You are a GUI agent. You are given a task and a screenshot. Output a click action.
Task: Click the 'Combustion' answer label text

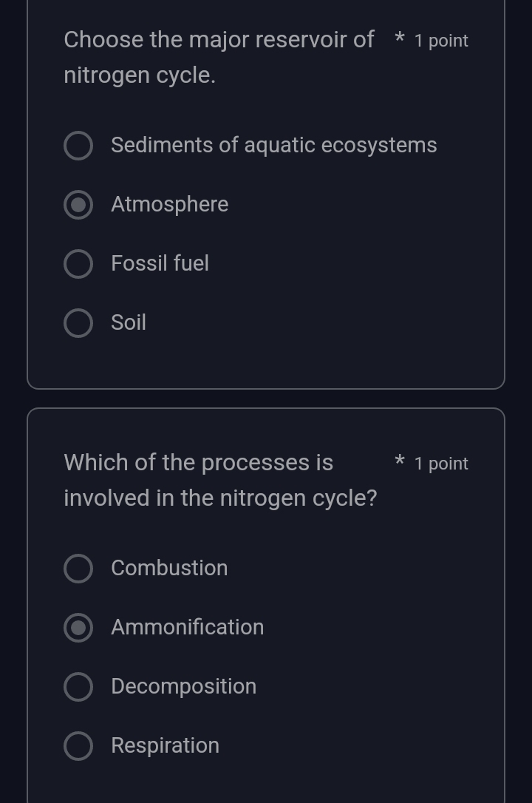169,568
